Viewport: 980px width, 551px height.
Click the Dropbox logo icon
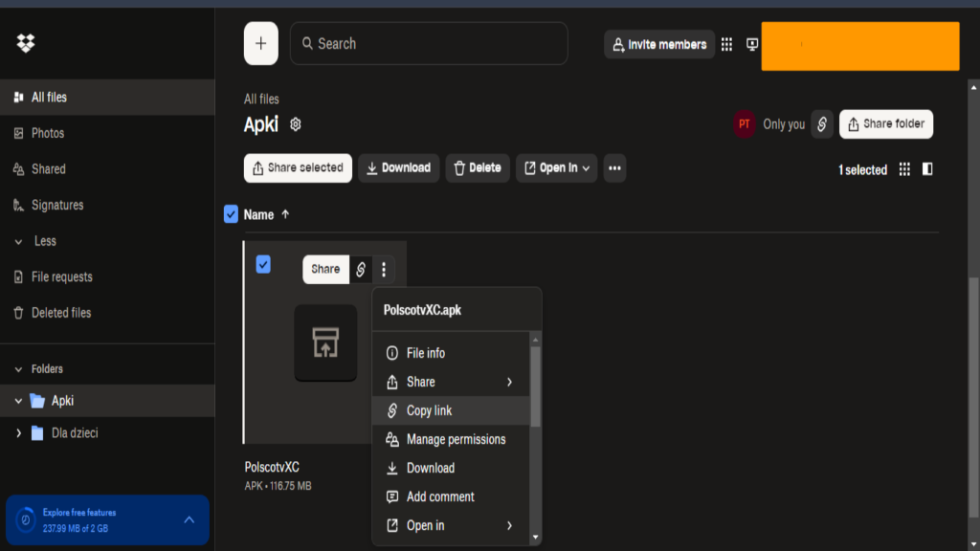pyautogui.click(x=26, y=43)
